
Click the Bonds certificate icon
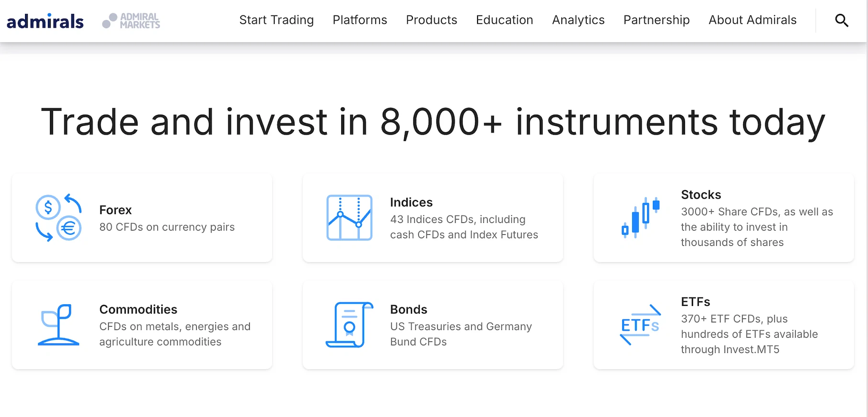[349, 325]
